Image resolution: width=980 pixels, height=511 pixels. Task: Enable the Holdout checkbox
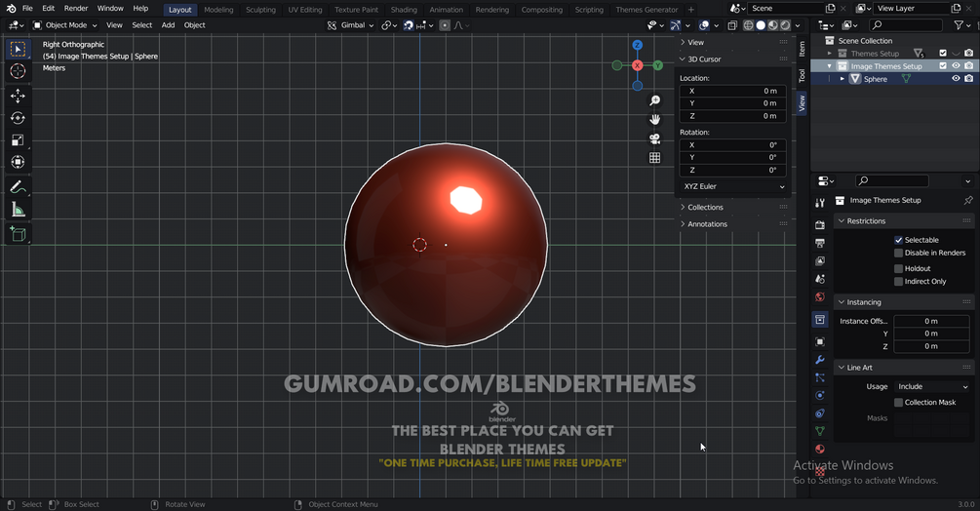[x=898, y=268]
